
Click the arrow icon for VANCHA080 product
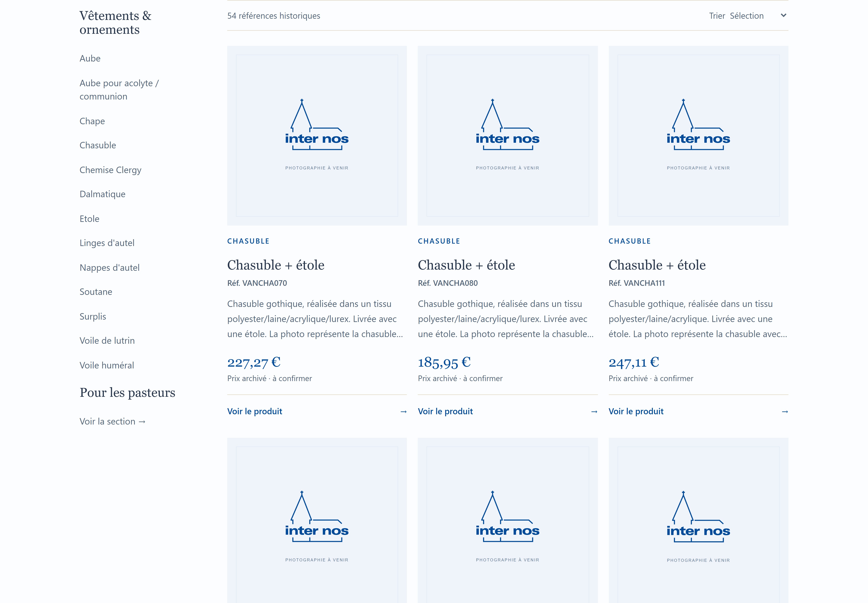coord(594,411)
